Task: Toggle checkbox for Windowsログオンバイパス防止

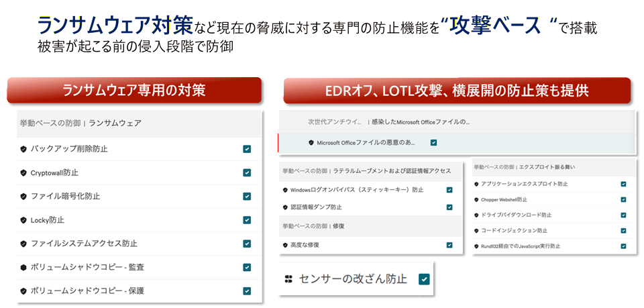Action: 449,190
